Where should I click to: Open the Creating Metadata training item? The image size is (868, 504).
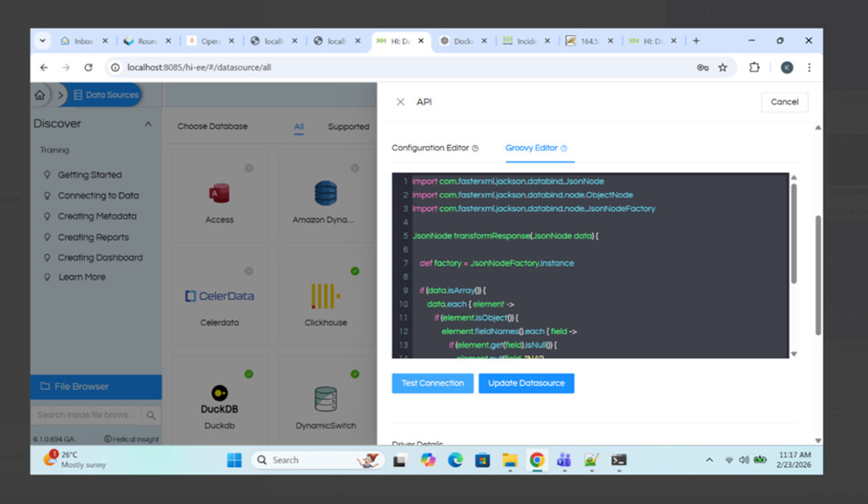click(x=97, y=216)
